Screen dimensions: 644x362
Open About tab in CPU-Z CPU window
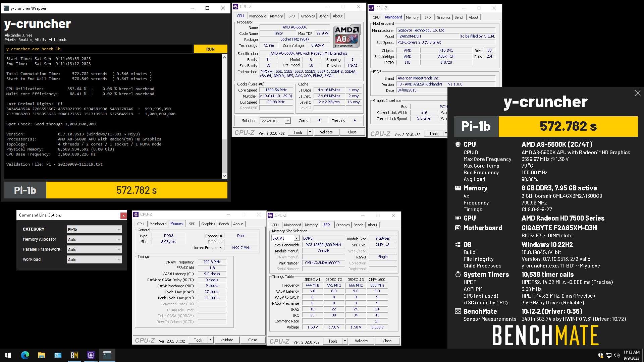tap(338, 16)
